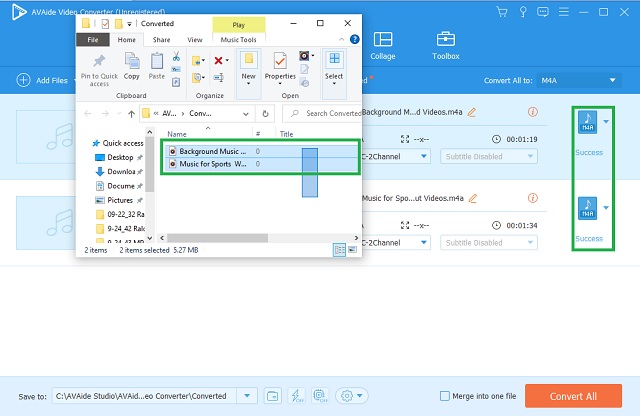The height and width of the screenshot is (416, 640).
Task: Open the Toolbox tab in AVAide
Action: (445, 46)
